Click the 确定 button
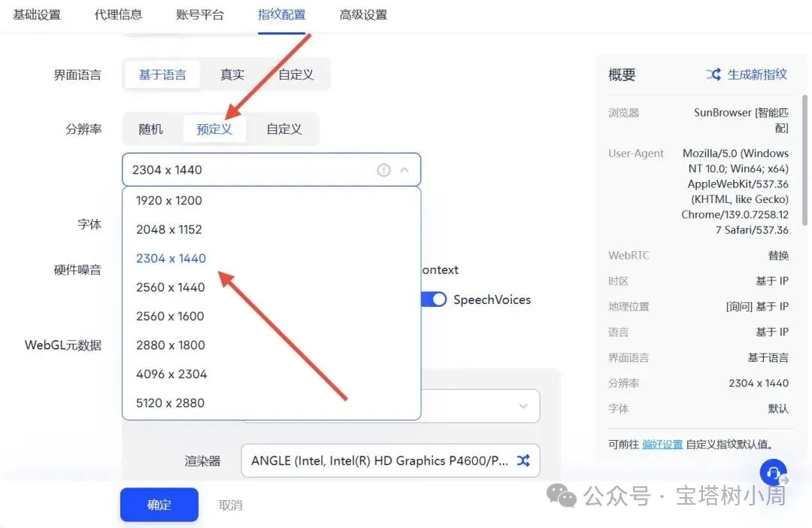This screenshot has height=528, width=812. [159, 505]
